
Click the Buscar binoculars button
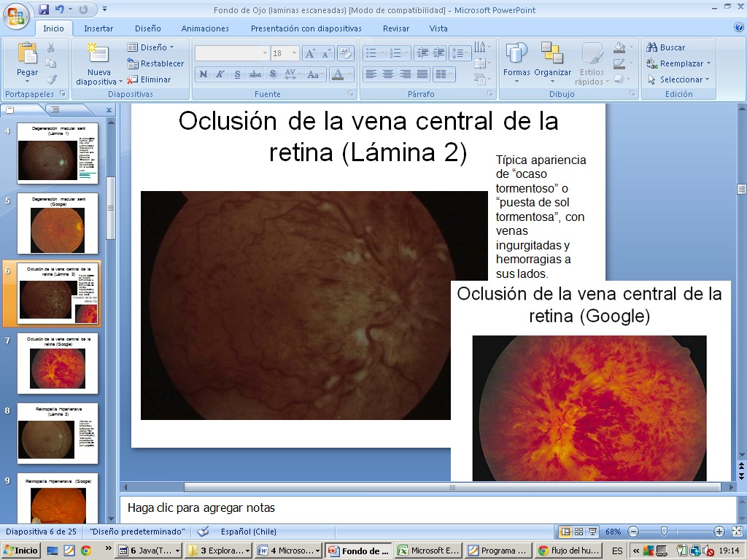pos(665,47)
